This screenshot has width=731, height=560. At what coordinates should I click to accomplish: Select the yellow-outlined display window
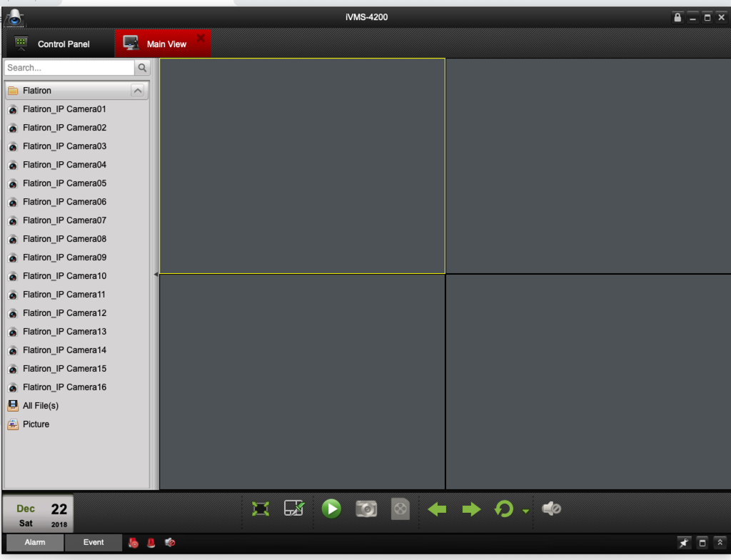click(302, 166)
